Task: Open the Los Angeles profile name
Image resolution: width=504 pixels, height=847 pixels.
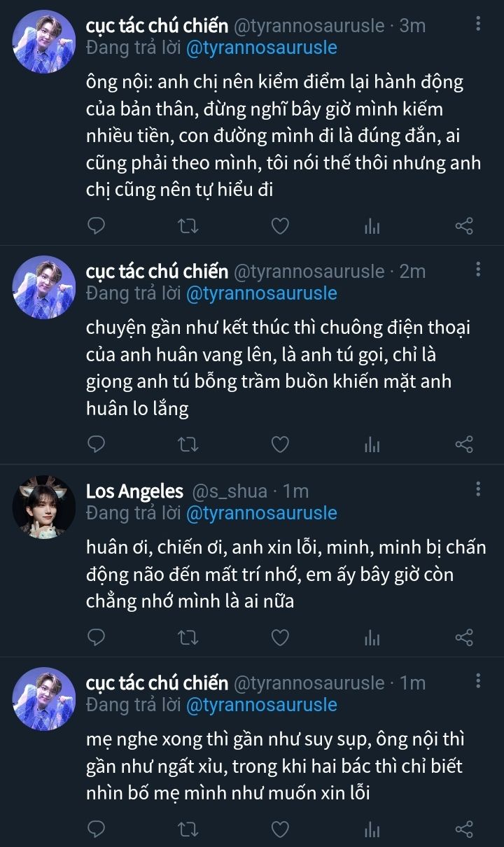Action: coord(134,491)
